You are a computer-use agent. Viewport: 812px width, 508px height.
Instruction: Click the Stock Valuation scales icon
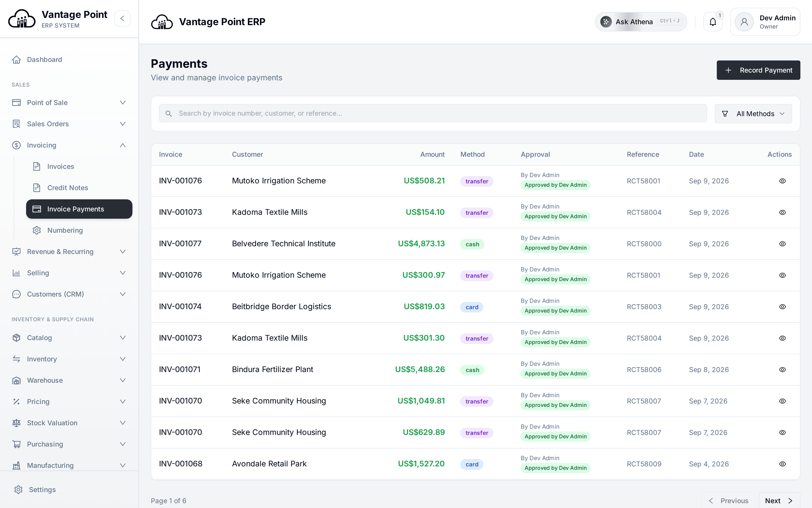16,423
